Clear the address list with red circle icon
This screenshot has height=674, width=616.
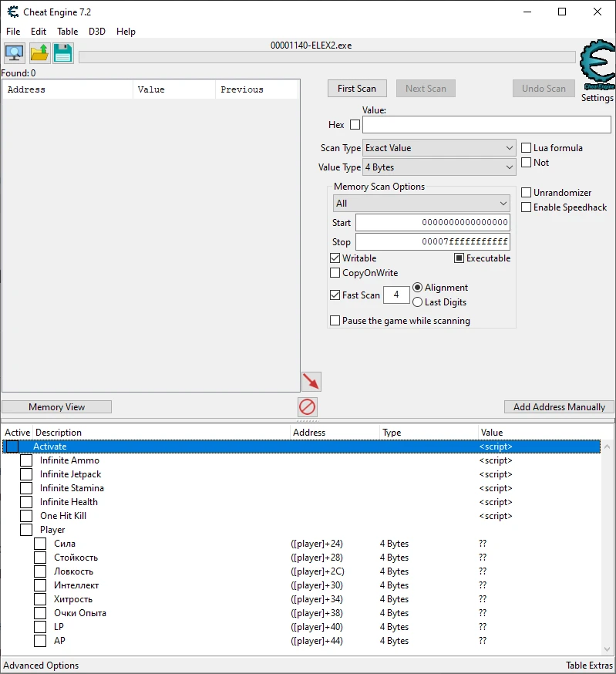(308, 406)
